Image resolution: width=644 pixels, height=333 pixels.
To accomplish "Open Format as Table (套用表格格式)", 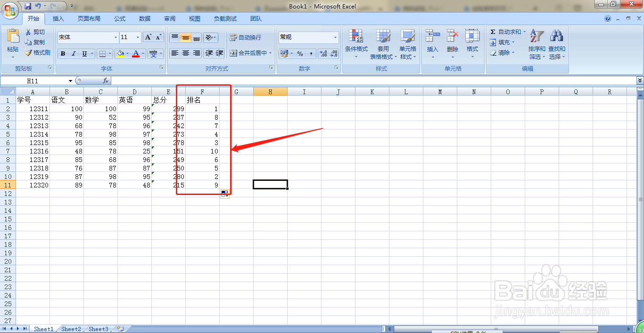I will tap(383, 44).
